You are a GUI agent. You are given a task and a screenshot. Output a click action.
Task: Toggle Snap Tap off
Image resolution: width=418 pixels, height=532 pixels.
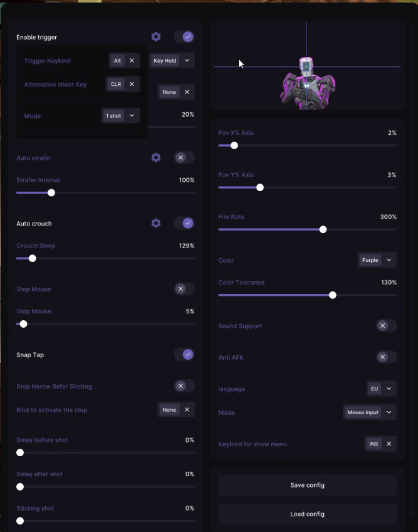click(x=184, y=355)
